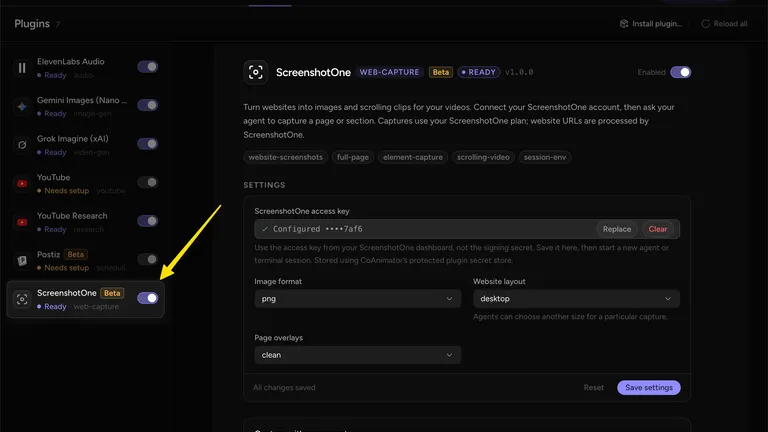
Task: Open the Page overlays dropdown
Action: click(x=357, y=355)
